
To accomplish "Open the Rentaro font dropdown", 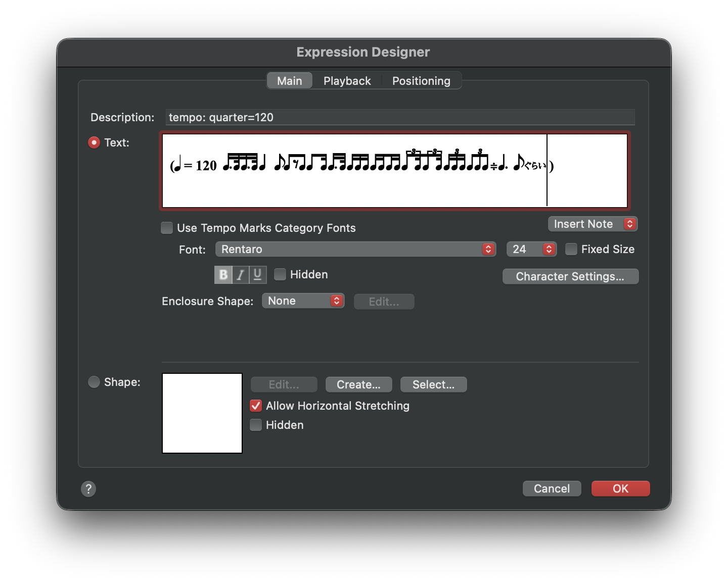I will [355, 250].
